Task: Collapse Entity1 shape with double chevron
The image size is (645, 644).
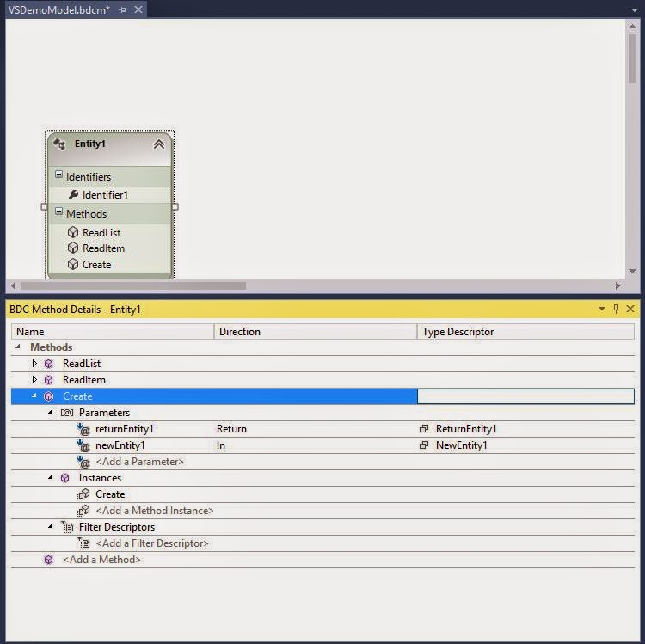Action: (159, 144)
